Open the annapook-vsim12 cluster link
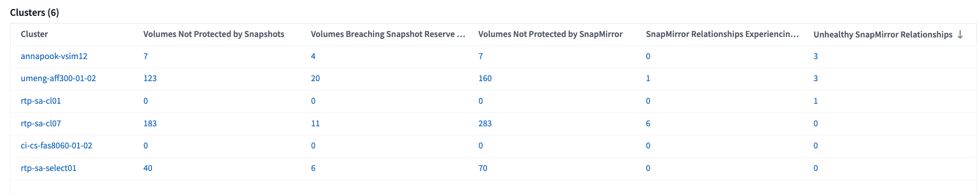 [54, 56]
